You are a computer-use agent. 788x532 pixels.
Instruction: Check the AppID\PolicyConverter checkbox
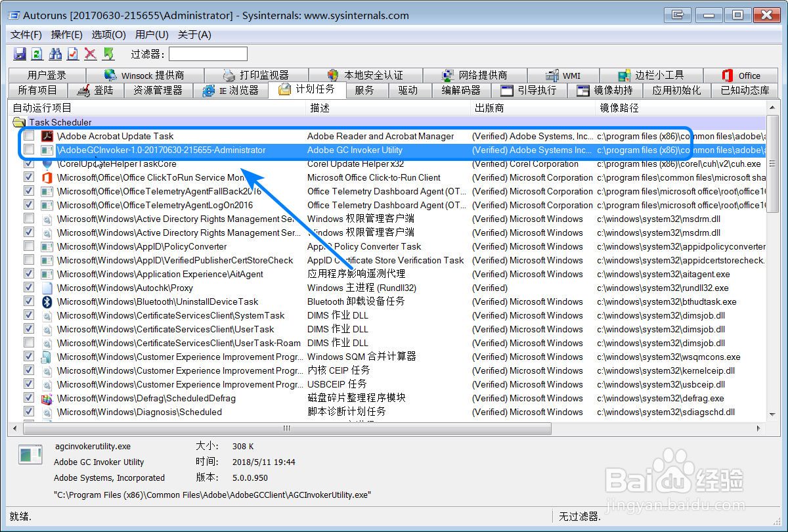(x=29, y=246)
